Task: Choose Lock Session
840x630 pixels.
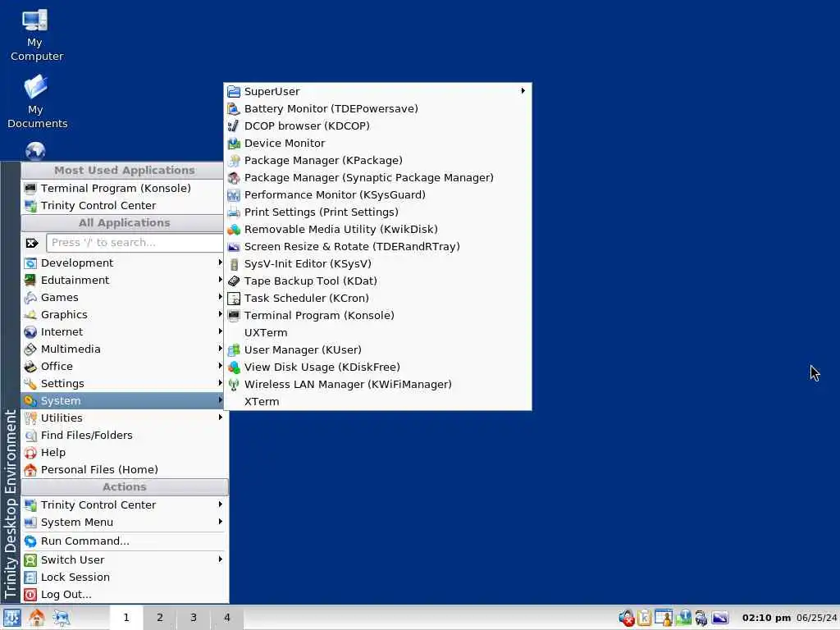Action: (x=125, y=577)
